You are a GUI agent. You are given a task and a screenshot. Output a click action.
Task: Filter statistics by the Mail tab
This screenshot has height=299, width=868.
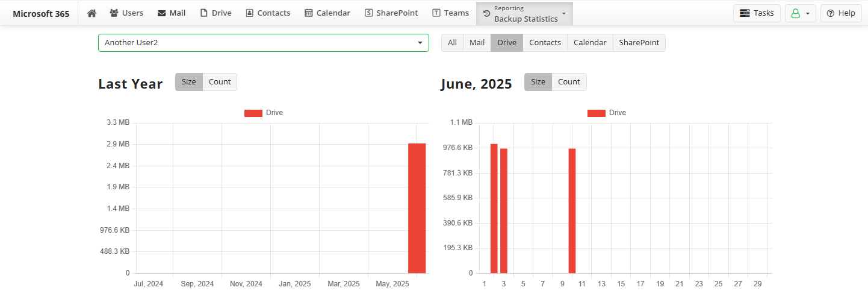[x=477, y=43]
